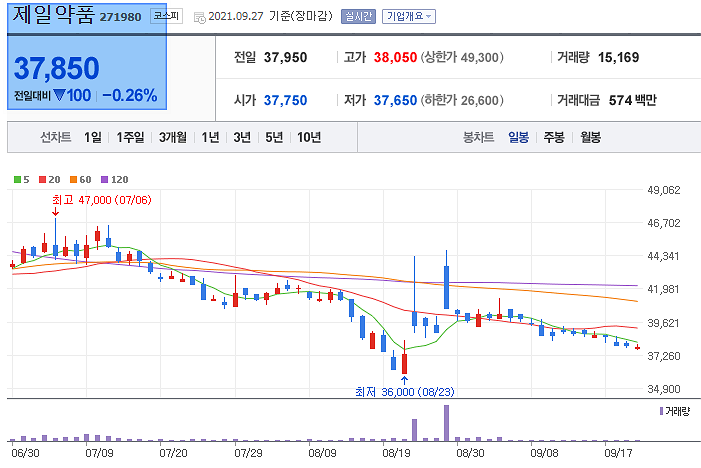701x468 pixels.
Task: Select the 5년 line chart tab
Action: point(274,137)
